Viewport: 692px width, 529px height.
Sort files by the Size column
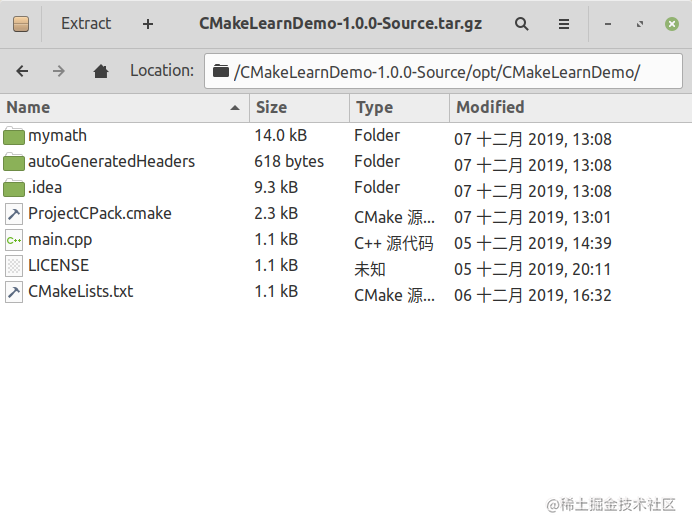(x=300, y=108)
